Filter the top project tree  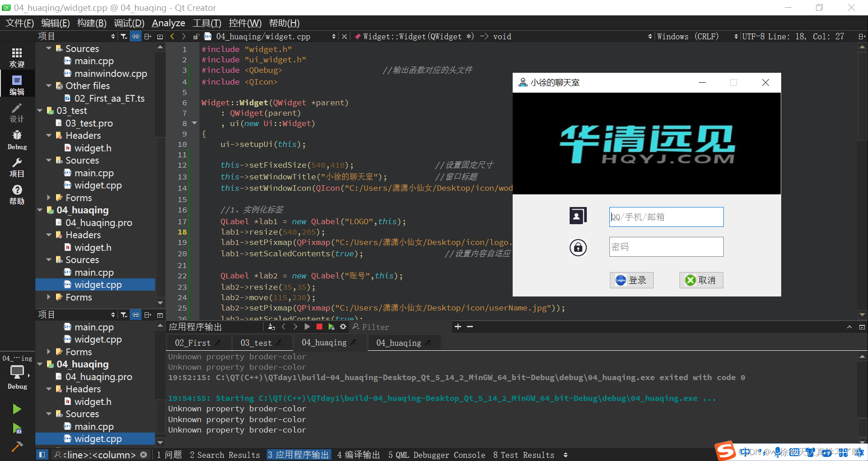124,36
